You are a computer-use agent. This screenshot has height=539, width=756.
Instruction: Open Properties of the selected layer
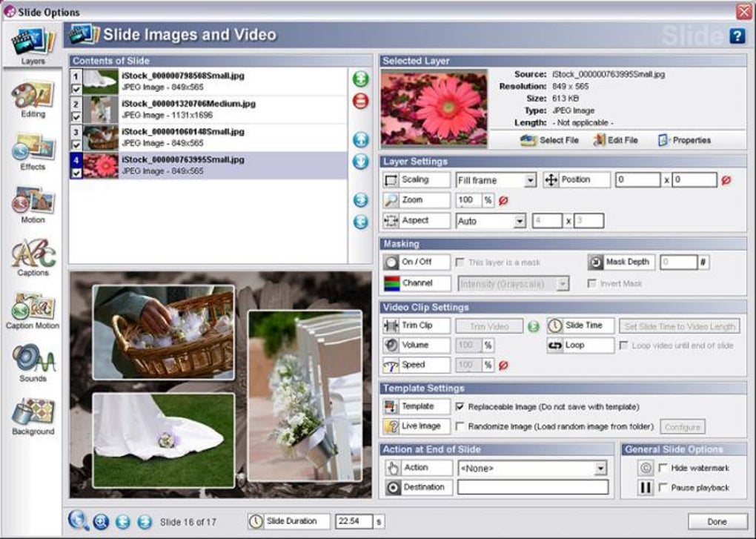(685, 140)
